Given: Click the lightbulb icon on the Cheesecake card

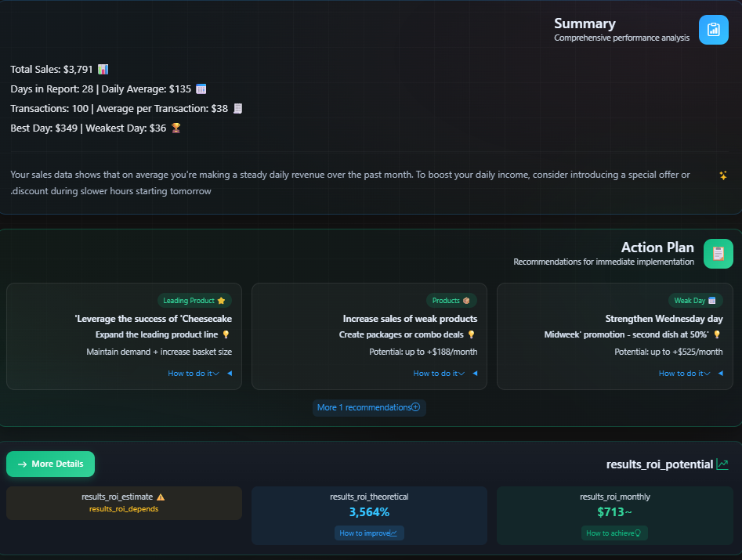Looking at the screenshot, I should (225, 335).
